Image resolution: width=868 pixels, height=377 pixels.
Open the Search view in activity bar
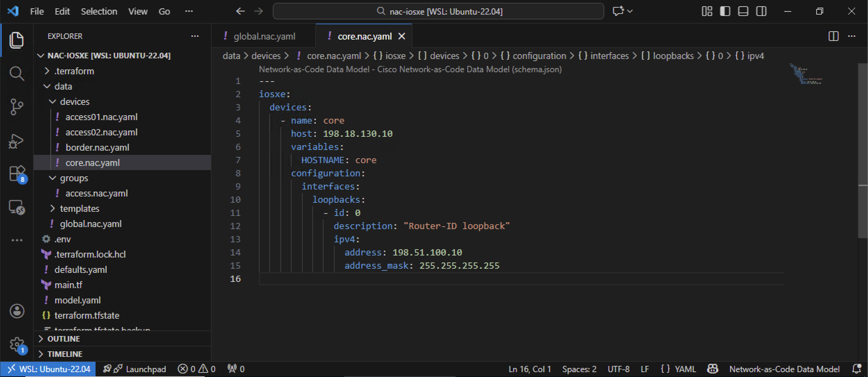pos(16,73)
